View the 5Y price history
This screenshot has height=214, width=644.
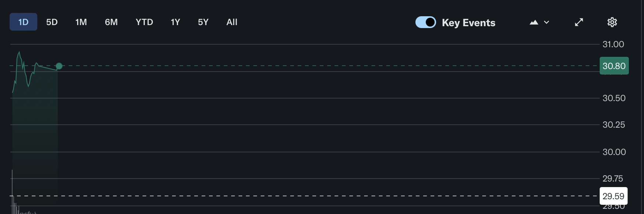[203, 22]
